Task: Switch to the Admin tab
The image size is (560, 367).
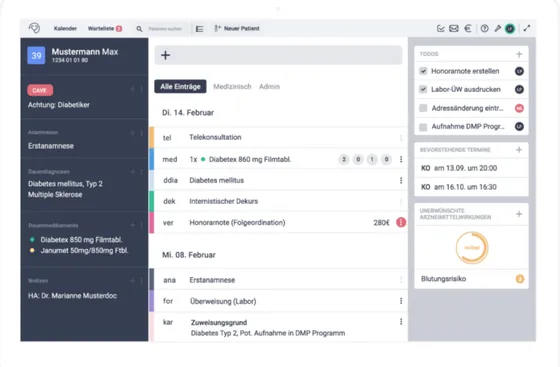Action: tap(269, 86)
